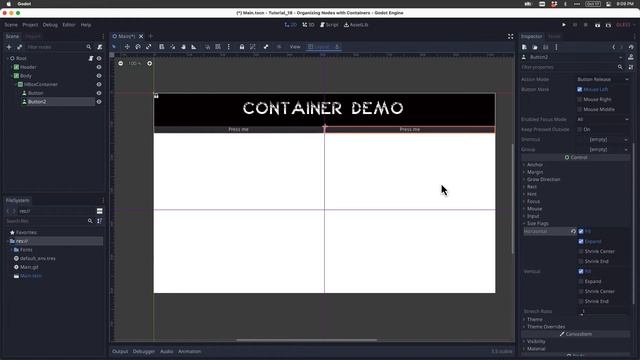The image size is (640, 360).
Task: Attach a script to the selected node
Action: (100, 47)
